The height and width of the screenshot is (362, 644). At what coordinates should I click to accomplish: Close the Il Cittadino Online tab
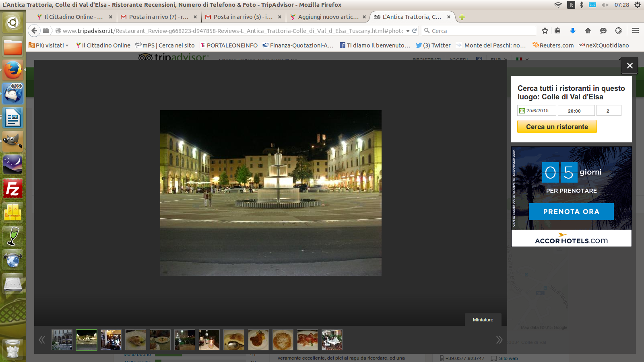click(x=111, y=17)
